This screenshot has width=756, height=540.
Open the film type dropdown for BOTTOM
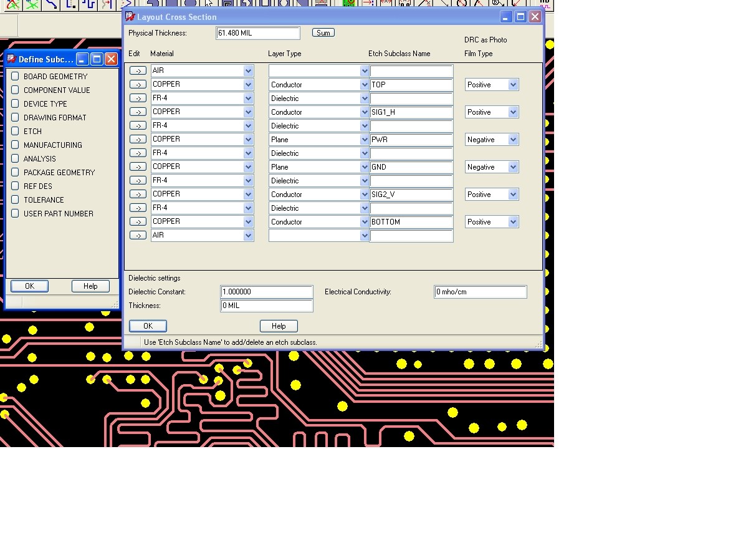513,222
